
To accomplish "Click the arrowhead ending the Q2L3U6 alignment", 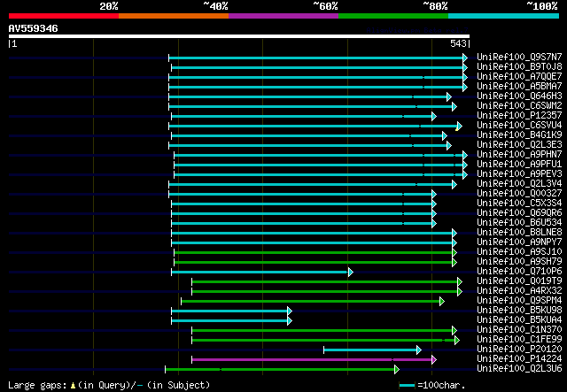I will pyautogui.click(x=397, y=369).
